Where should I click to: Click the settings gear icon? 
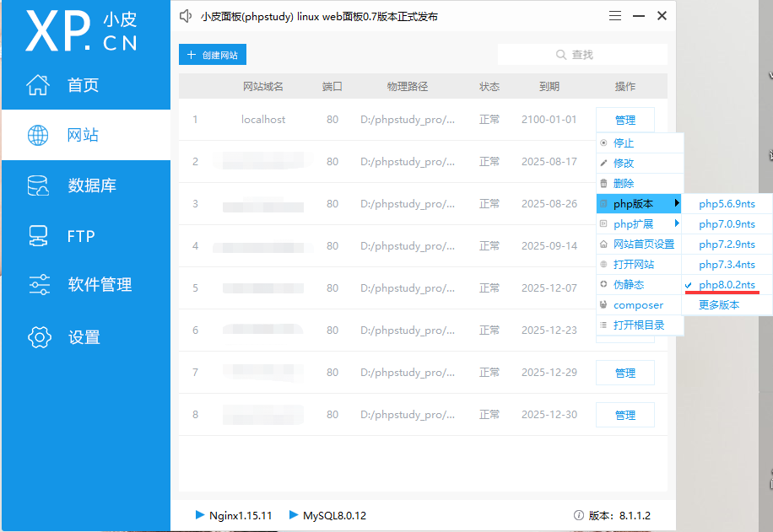40,337
